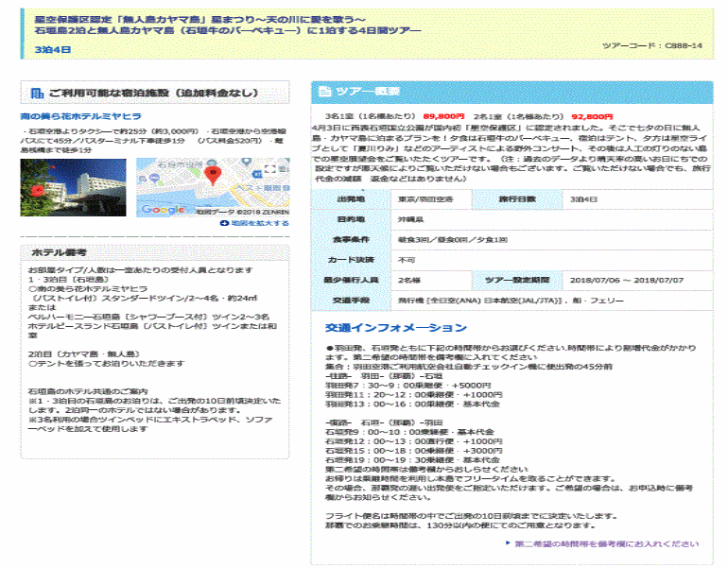Image resolution: width=728 pixels, height=568 pixels.
Task: Open 第二希望の時間帯を備考欄にお入れください link
Action: 607,543
